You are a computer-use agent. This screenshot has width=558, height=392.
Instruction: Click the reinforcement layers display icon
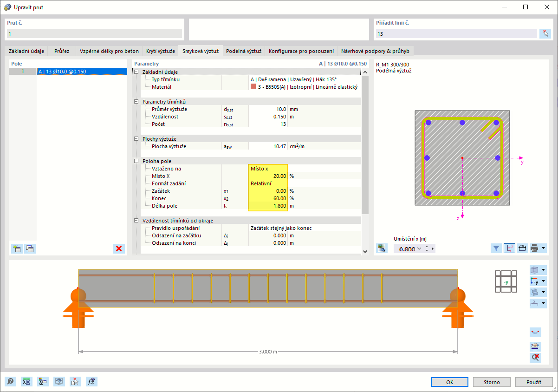pos(535,346)
